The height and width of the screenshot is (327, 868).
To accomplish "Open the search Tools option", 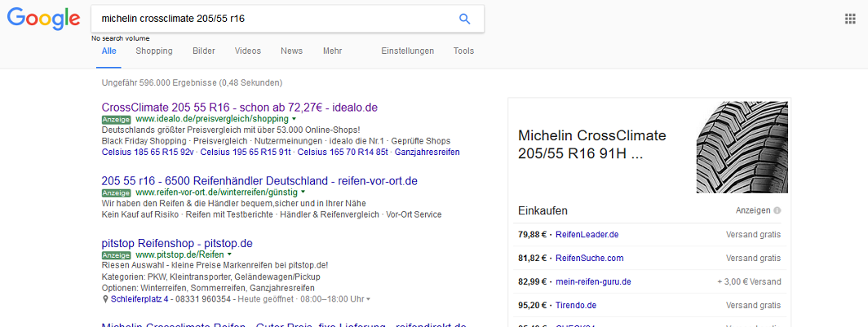I will (x=464, y=51).
